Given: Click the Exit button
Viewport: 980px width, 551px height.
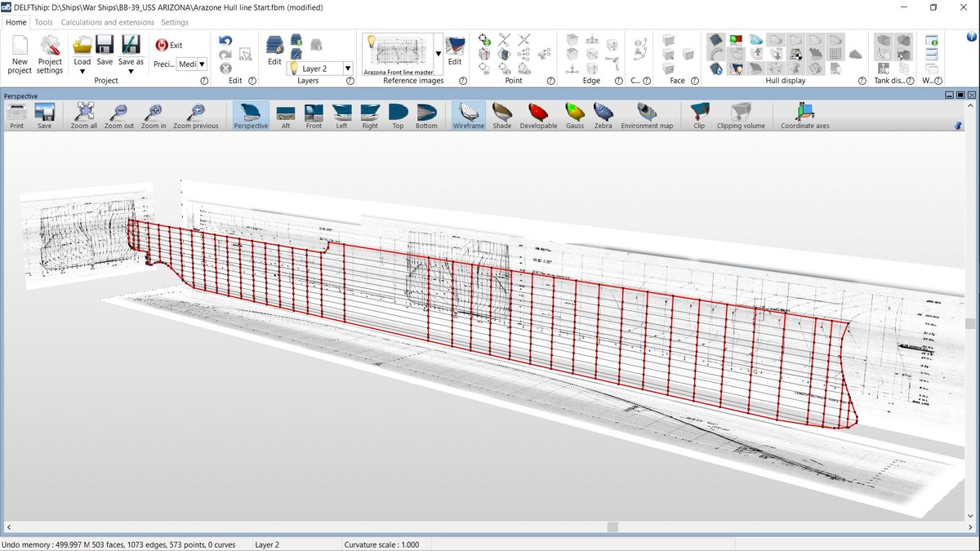Looking at the screenshot, I should pos(169,45).
